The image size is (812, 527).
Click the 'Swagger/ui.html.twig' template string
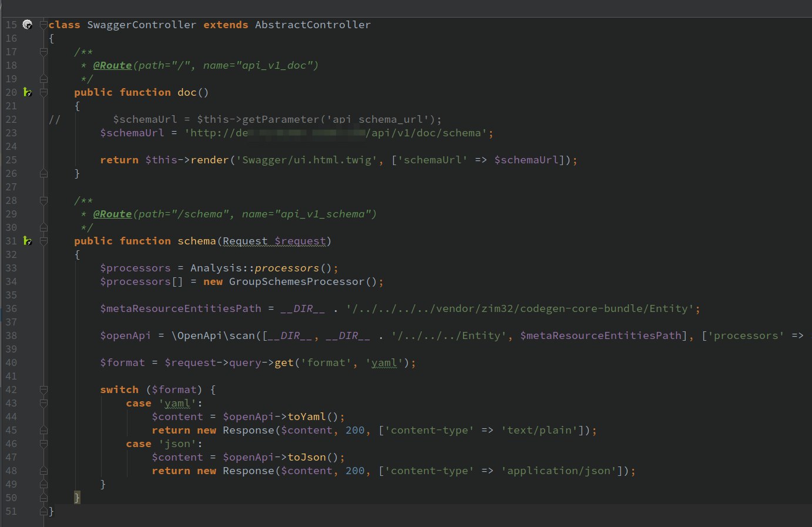pos(307,160)
